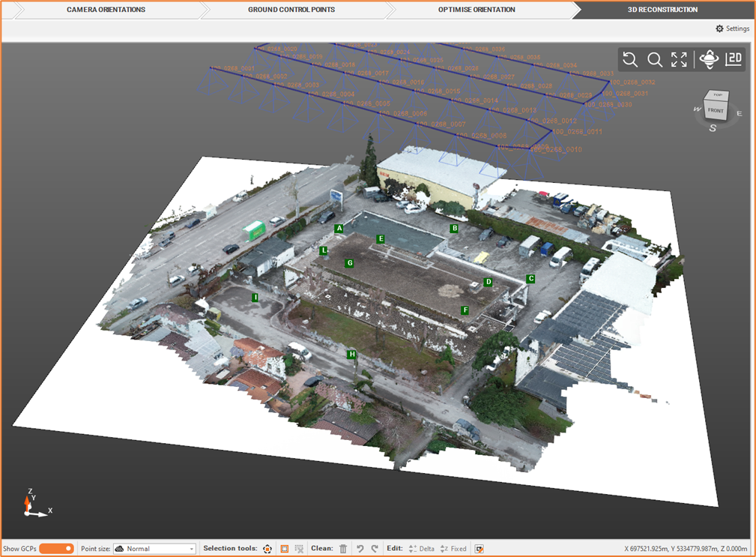Delete selected points with trash icon
The height and width of the screenshot is (557, 756).
coord(343,549)
